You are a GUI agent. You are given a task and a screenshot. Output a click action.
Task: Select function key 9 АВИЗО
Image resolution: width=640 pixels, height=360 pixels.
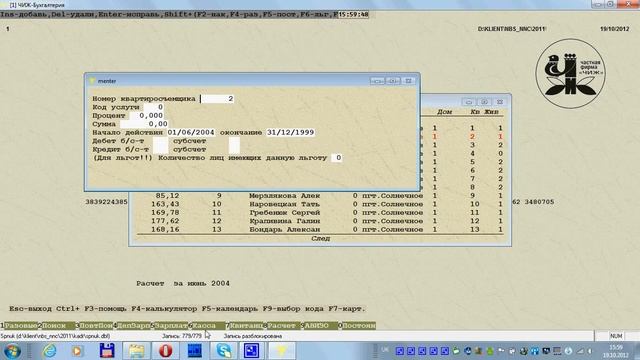coord(321,326)
